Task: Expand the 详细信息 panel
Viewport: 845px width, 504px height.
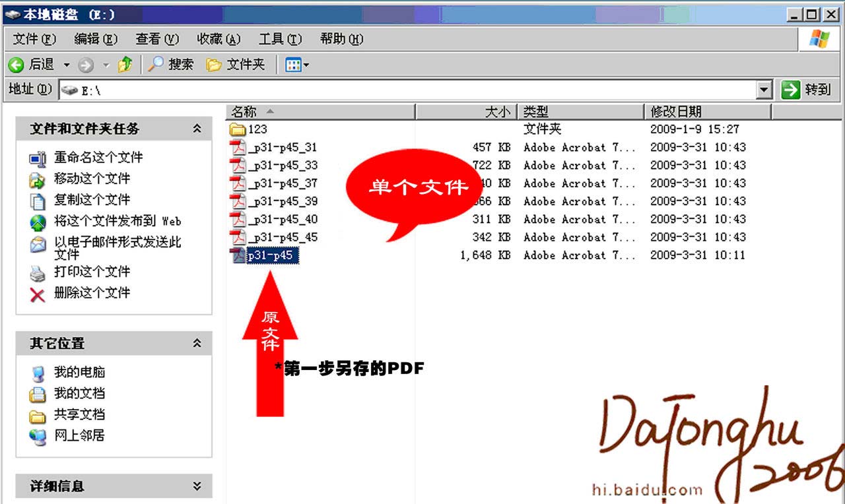Action: point(197,487)
